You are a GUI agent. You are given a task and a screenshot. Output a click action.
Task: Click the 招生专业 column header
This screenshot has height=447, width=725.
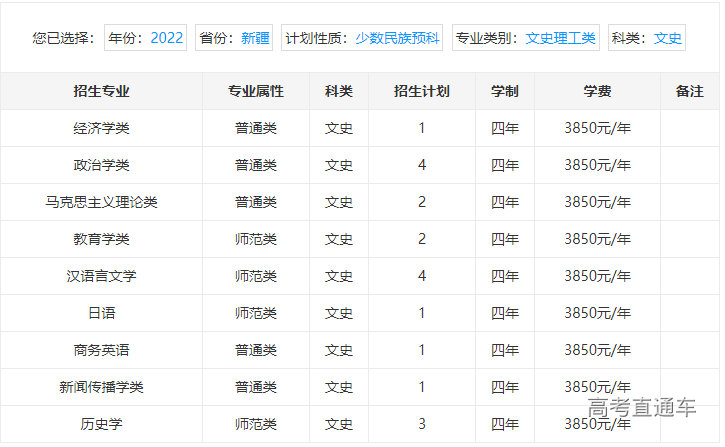click(x=101, y=91)
